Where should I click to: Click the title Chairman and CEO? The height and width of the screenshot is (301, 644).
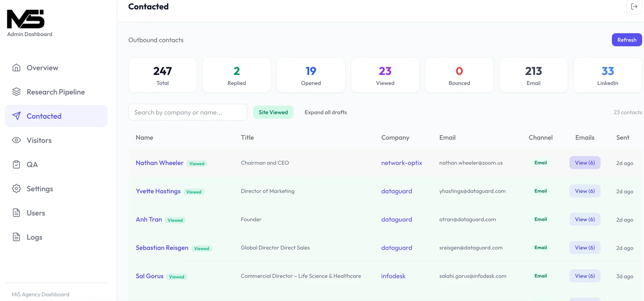tap(265, 163)
